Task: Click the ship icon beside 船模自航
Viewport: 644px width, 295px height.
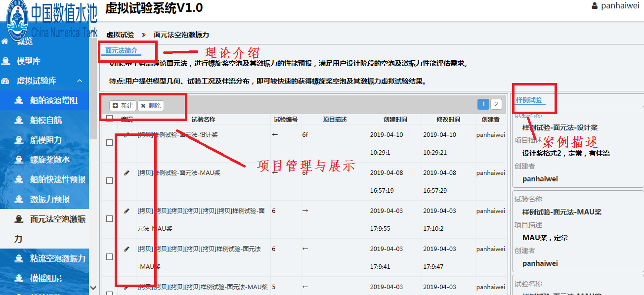Action: [19, 120]
